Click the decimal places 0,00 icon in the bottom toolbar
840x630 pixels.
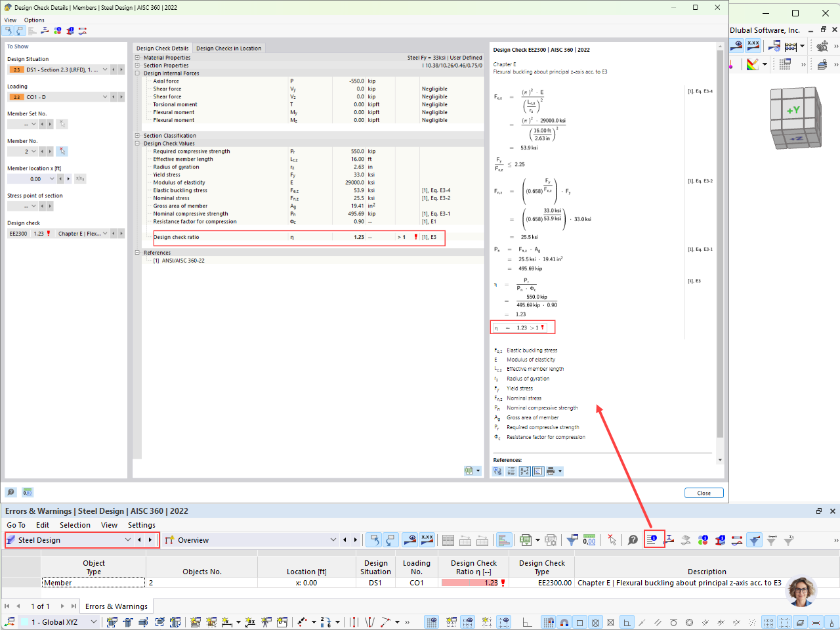click(589, 540)
